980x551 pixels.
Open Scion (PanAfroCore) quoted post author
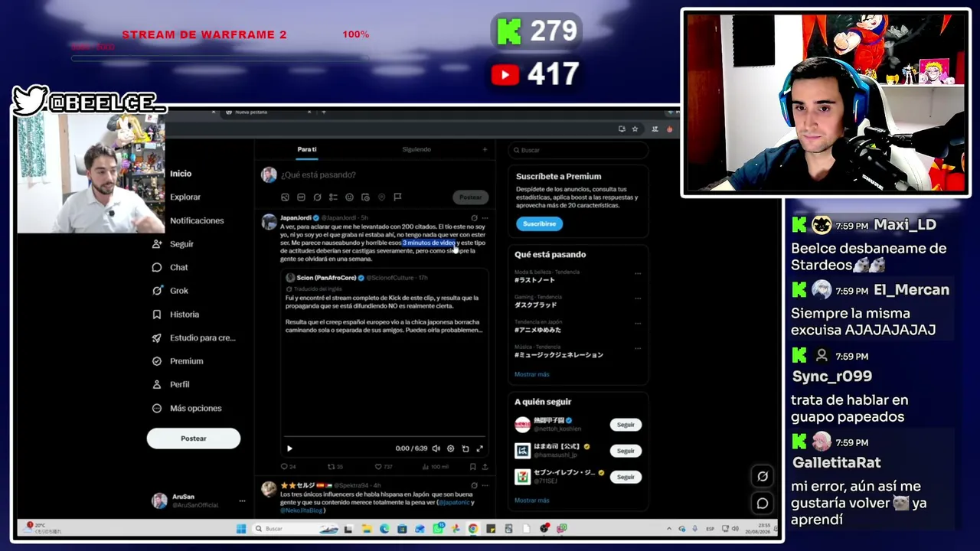pyautogui.click(x=326, y=278)
